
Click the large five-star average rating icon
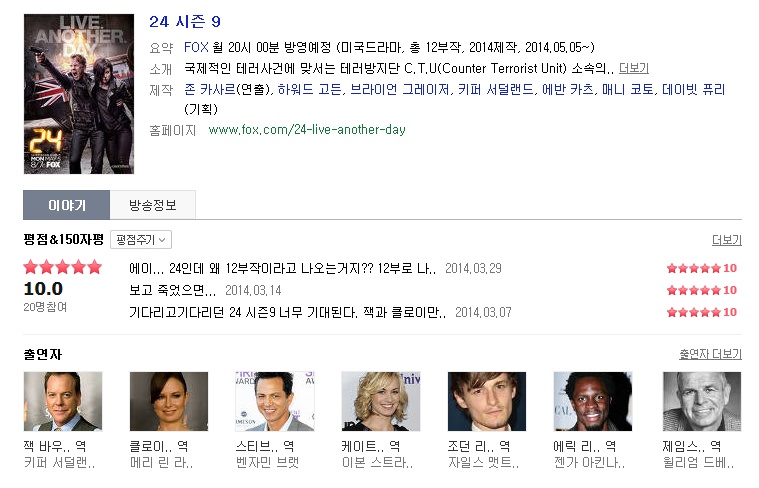coord(63,267)
